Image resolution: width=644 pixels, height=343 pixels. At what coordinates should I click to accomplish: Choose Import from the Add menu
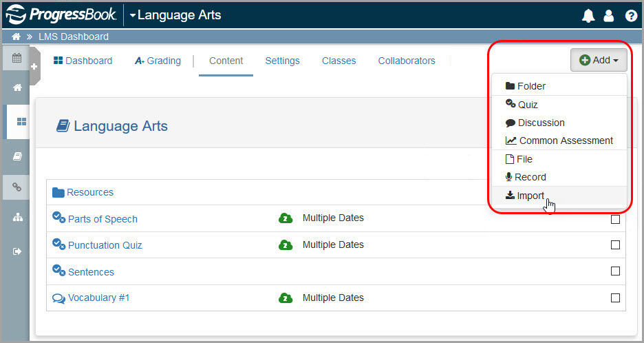click(x=559, y=196)
